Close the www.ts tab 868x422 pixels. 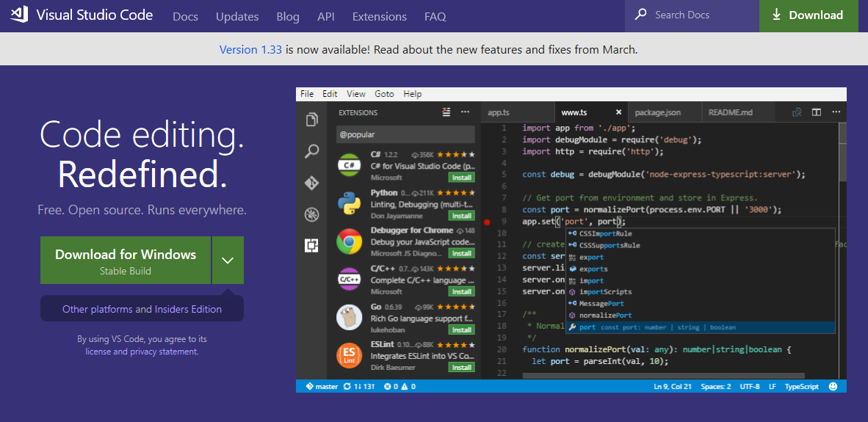click(x=619, y=112)
